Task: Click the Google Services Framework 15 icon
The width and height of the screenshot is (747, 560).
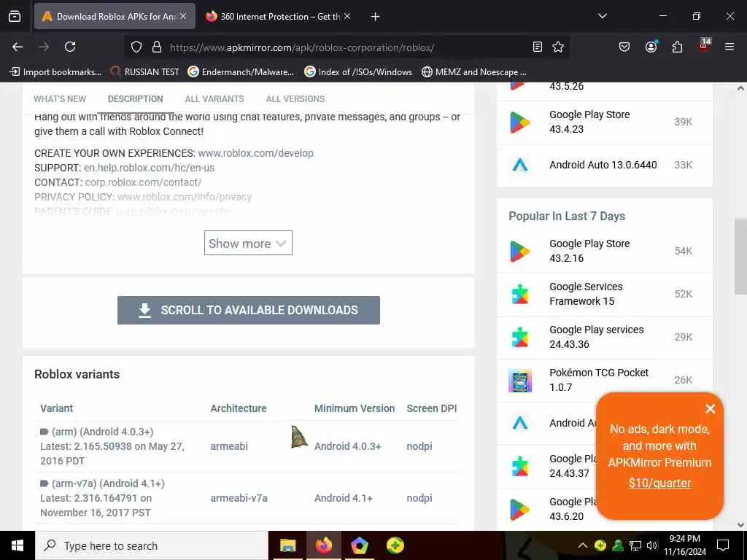Action: point(519,294)
